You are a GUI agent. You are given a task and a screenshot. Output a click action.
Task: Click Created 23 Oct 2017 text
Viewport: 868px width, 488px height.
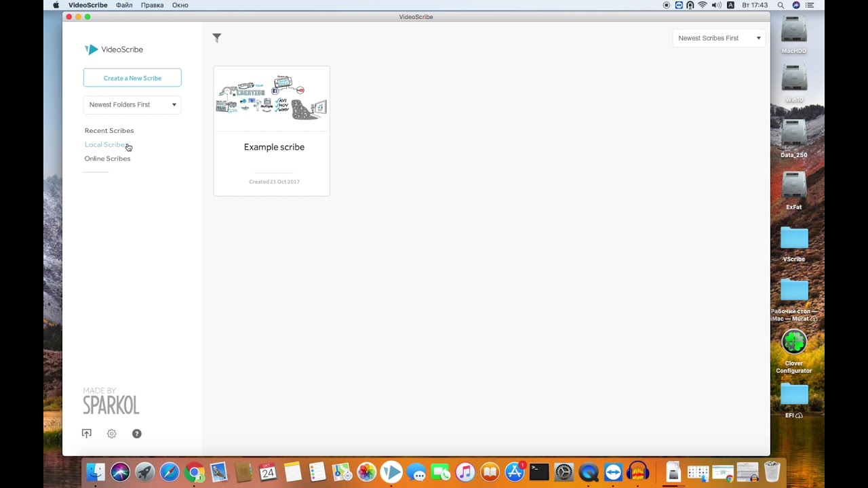[x=274, y=182]
